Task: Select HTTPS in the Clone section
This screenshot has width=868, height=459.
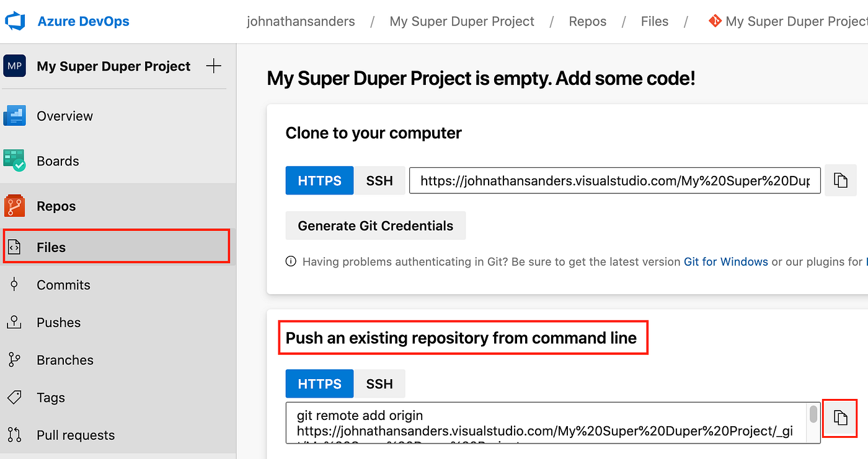Action: pos(319,181)
